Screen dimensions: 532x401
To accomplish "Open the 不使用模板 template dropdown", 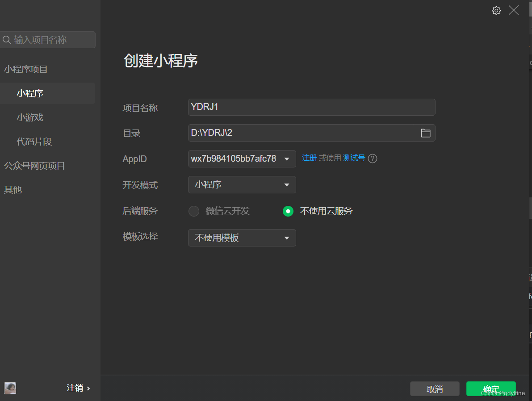I will tap(241, 238).
